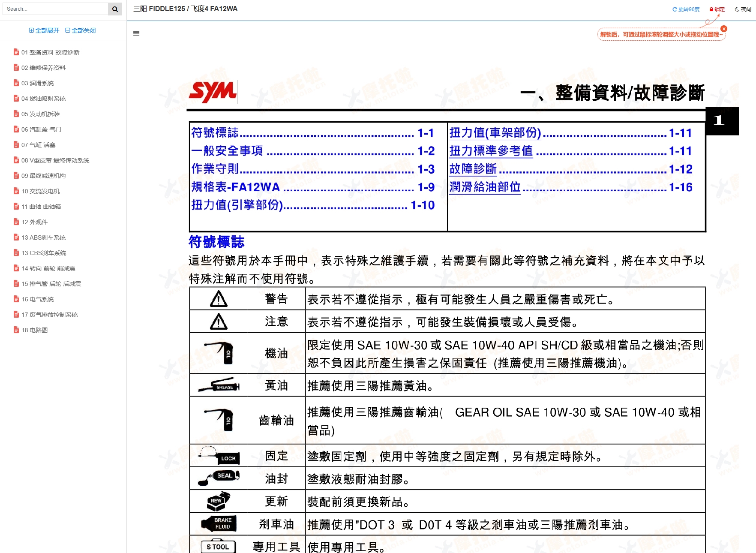Image resolution: width=756 pixels, height=553 pixels.
Task: Open chapter 16 电气系统
Action: pos(33,299)
